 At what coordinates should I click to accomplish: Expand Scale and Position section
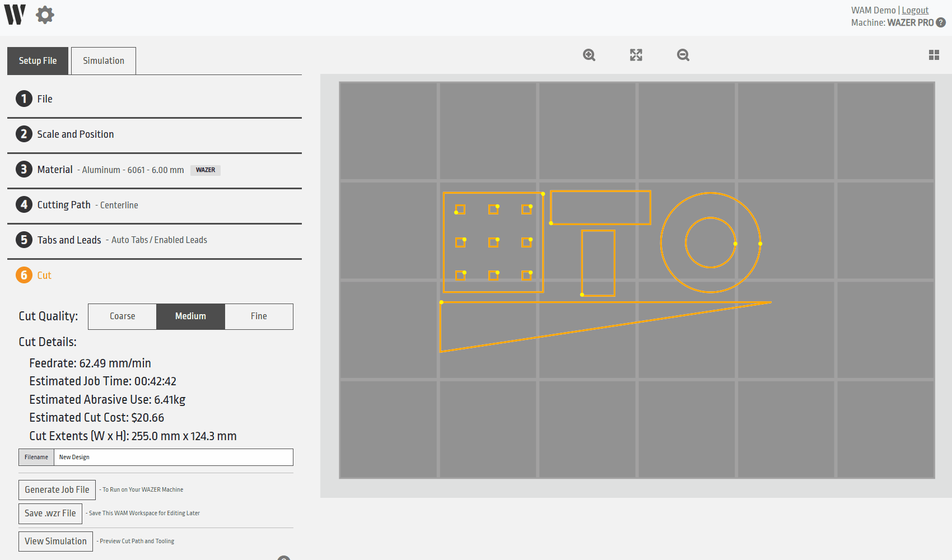pos(75,134)
